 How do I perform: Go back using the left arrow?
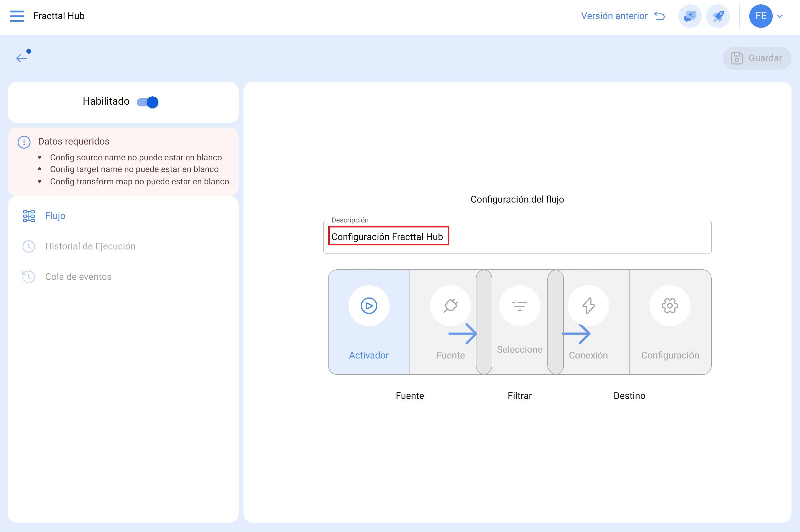pos(22,58)
